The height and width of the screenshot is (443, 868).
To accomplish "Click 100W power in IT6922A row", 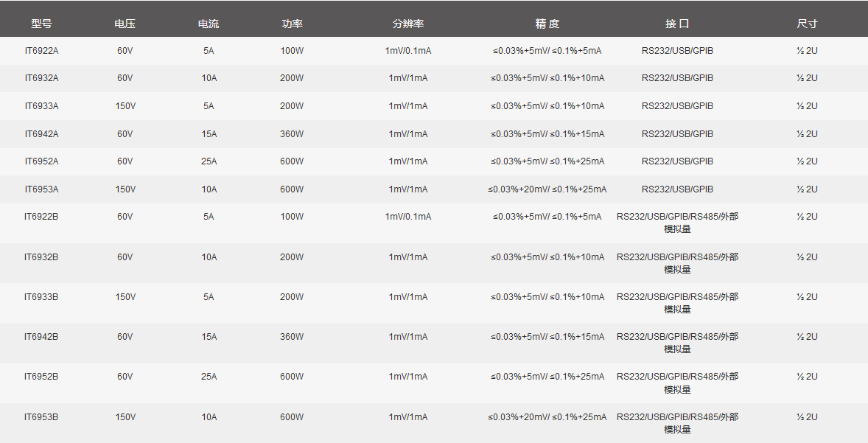I will 292,51.
